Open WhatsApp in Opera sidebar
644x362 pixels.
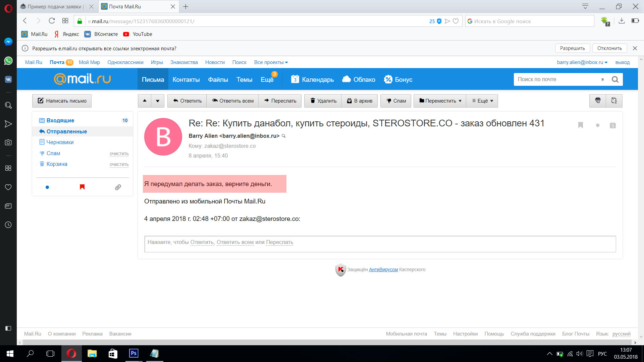(8, 61)
